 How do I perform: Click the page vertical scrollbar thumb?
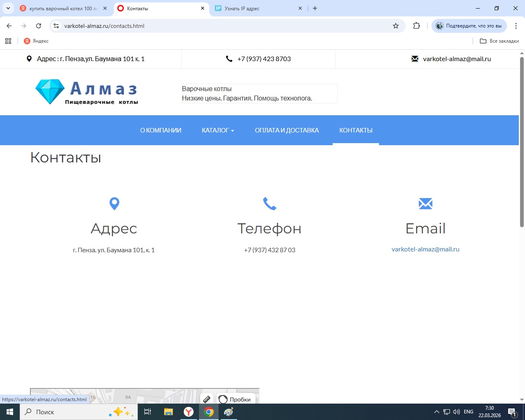pyautogui.click(x=522, y=142)
